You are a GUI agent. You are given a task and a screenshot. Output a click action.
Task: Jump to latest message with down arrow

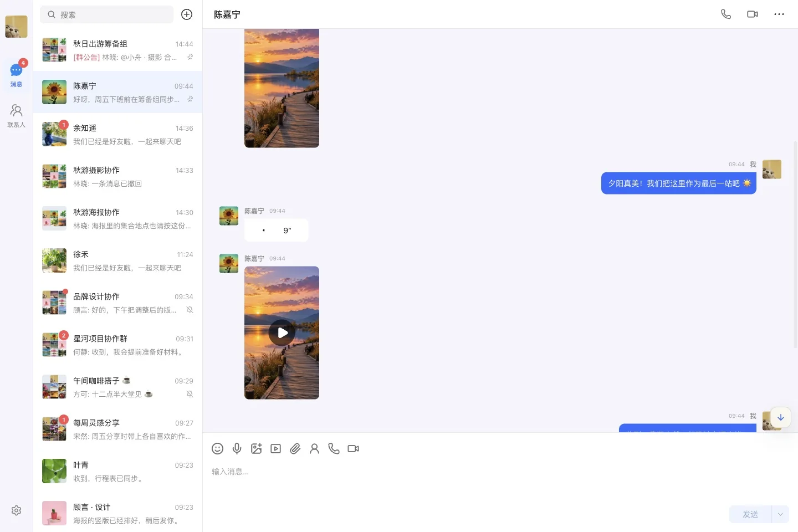780,417
